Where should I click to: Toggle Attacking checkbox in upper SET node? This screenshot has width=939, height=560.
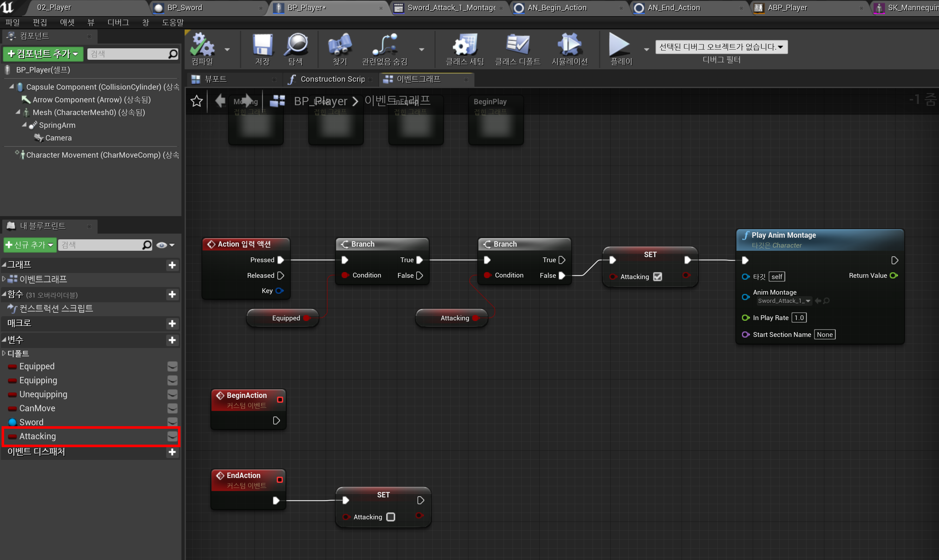coord(657,277)
